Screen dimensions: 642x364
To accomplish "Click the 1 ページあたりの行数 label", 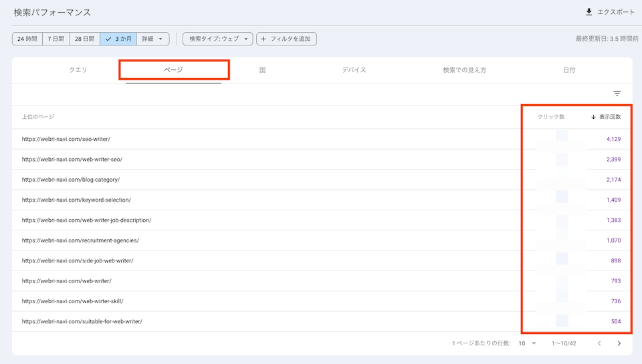I will [x=481, y=343].
